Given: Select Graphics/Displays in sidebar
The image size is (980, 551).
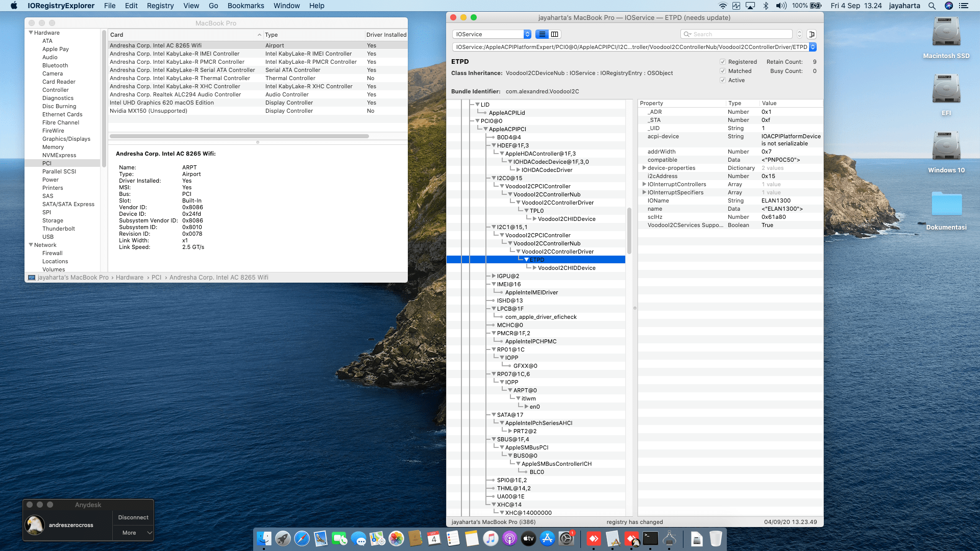Looking at the screenshot, I should click(x=66, y=139).
